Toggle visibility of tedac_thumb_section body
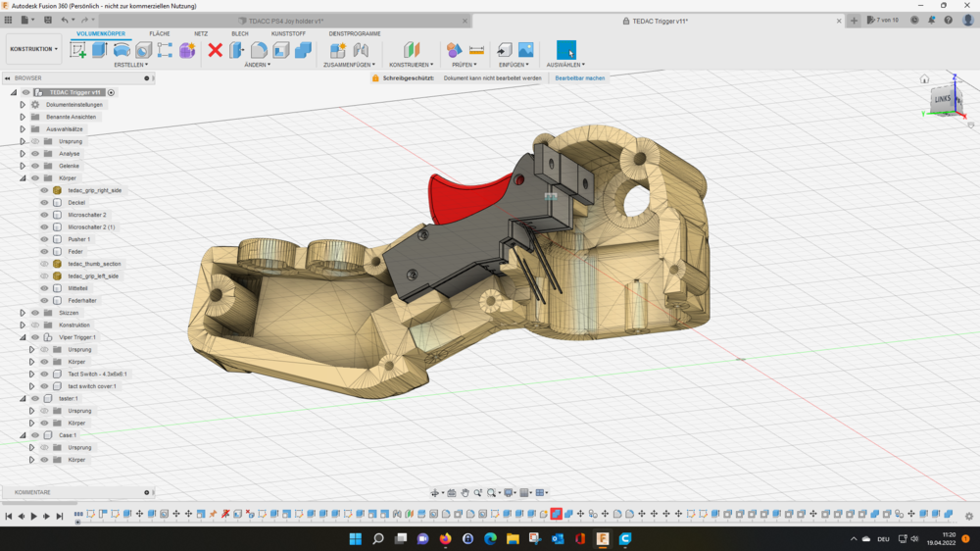The width and height of the screenshot is (980, 551). click(x=44, y=264)
